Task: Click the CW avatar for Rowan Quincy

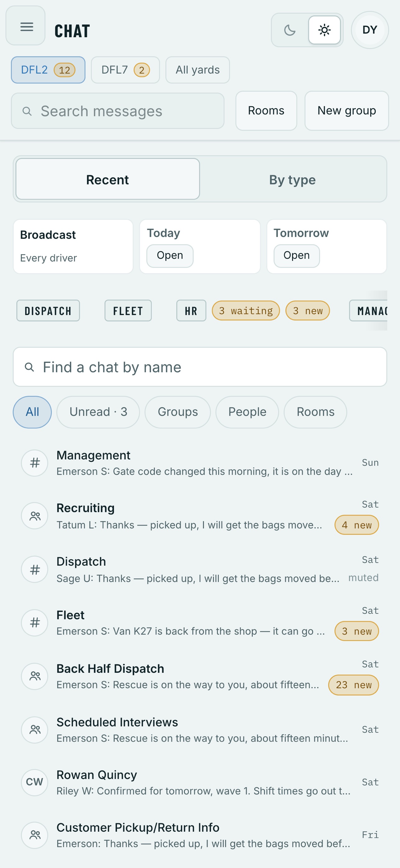Action: click(35, 782)
